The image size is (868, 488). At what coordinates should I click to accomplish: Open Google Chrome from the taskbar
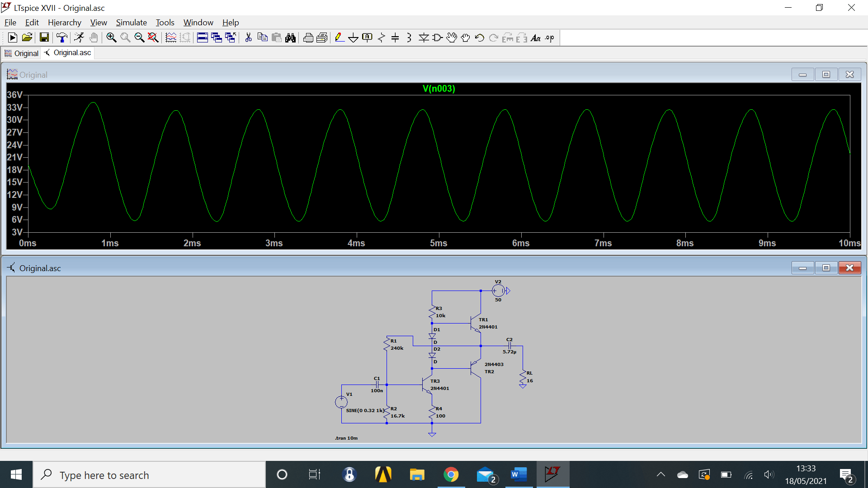coord(452,474)
